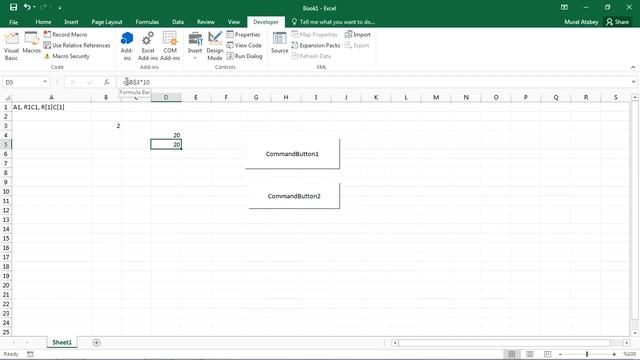Click the Select All corner
The width and height of the screenshot is (640, 360).
pos(6,98)
